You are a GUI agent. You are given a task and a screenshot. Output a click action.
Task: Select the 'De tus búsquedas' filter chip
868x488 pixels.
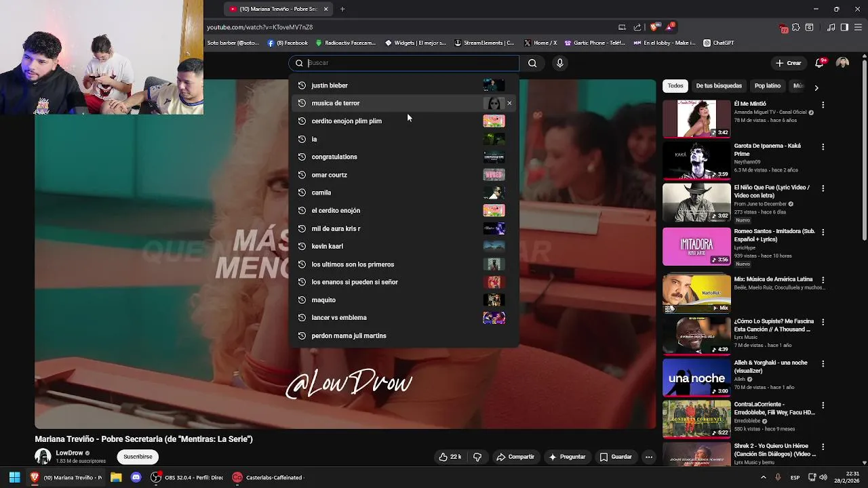(x=719, y=86)
